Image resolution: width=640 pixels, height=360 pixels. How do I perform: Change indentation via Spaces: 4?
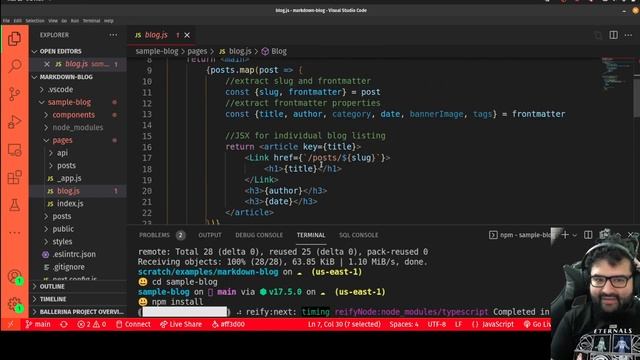click(404, 324)
